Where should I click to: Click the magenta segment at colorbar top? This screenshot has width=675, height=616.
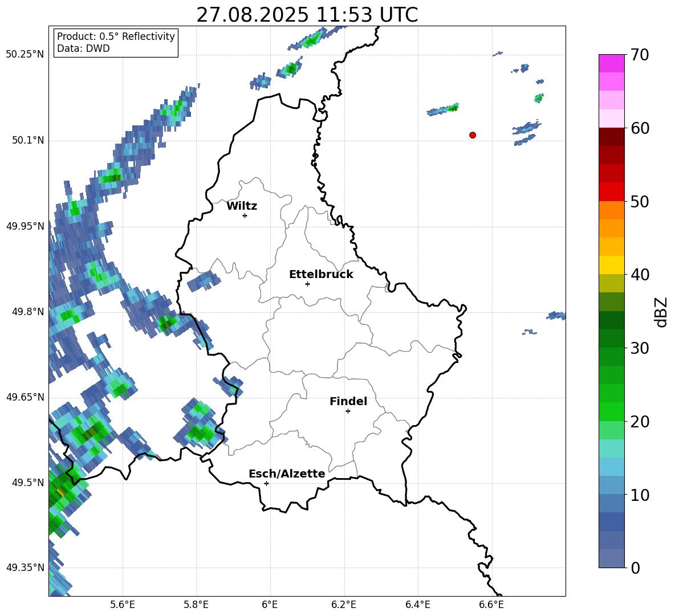click(612, 63)
